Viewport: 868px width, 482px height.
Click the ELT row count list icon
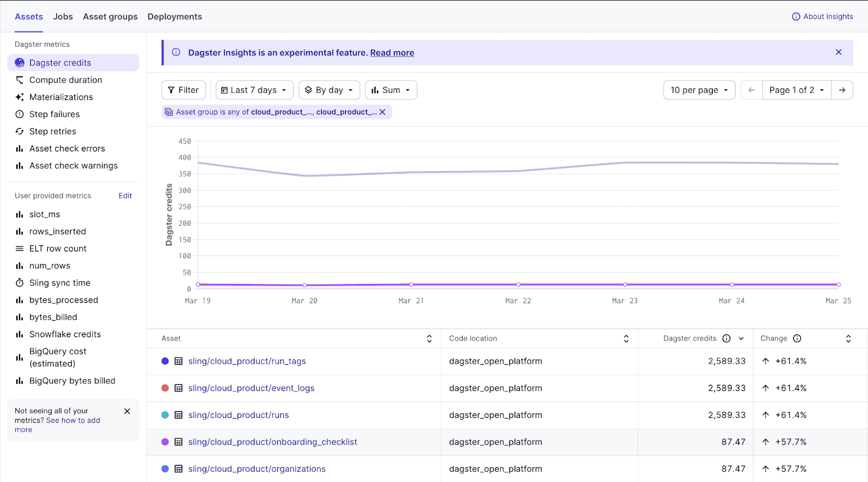pyautogui.click(x=20, y=249)
